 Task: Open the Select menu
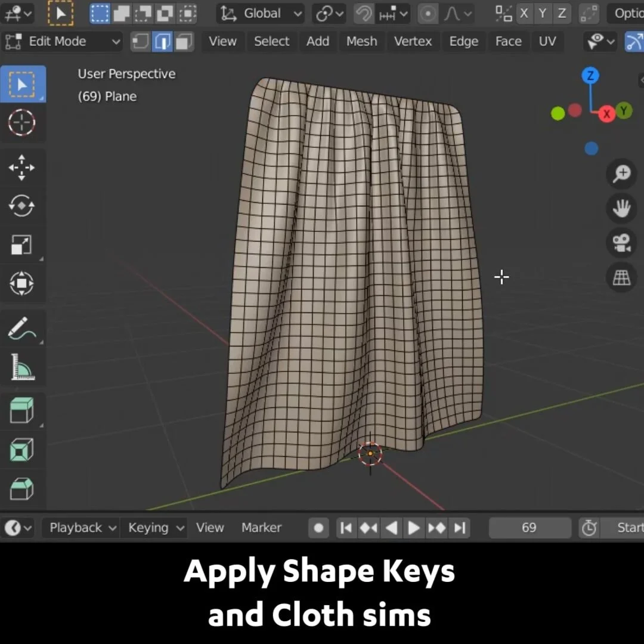click(x=272, y=41)
